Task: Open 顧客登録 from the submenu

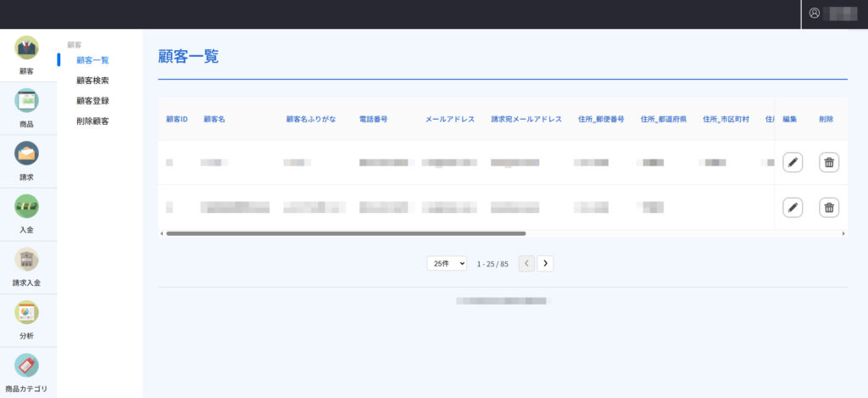Action: [x=92, y=101]
